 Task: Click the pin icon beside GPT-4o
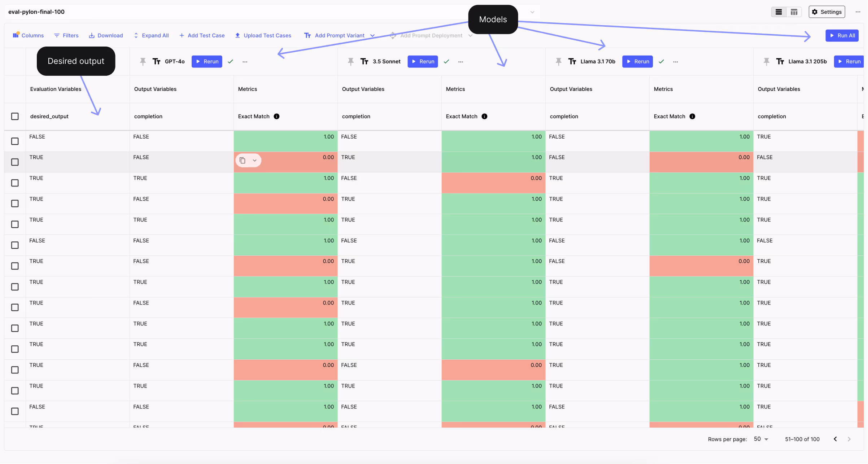click(x=143, y=62)
